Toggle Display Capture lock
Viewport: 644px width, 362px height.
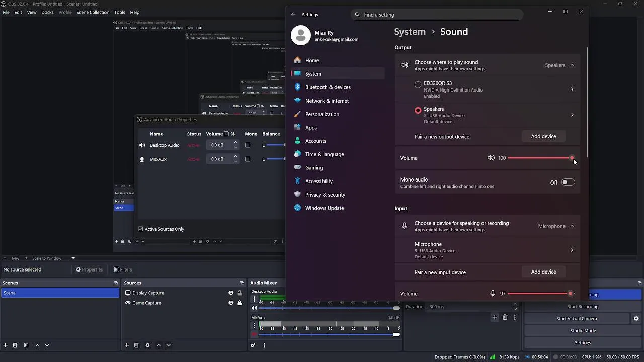pyautogui.click(x=239, y=293)
